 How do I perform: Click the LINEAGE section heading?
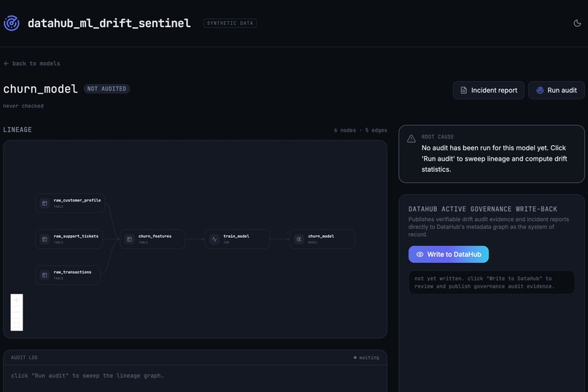coord(18,130)
